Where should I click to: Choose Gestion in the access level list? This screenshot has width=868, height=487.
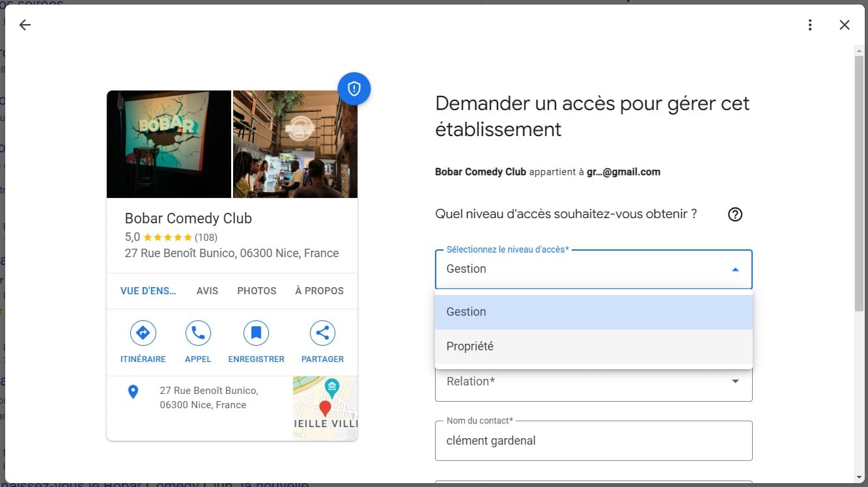pyautogui.click(x=594, y=312)
